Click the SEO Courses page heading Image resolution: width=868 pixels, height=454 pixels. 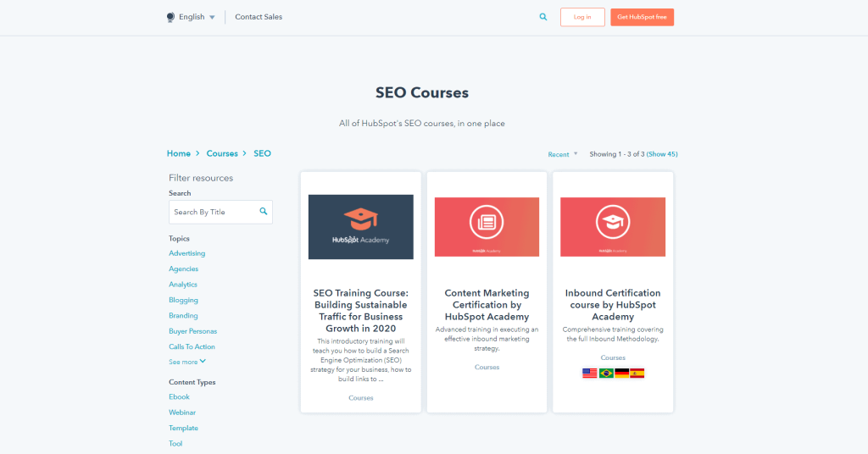click(x=422, y=92)
